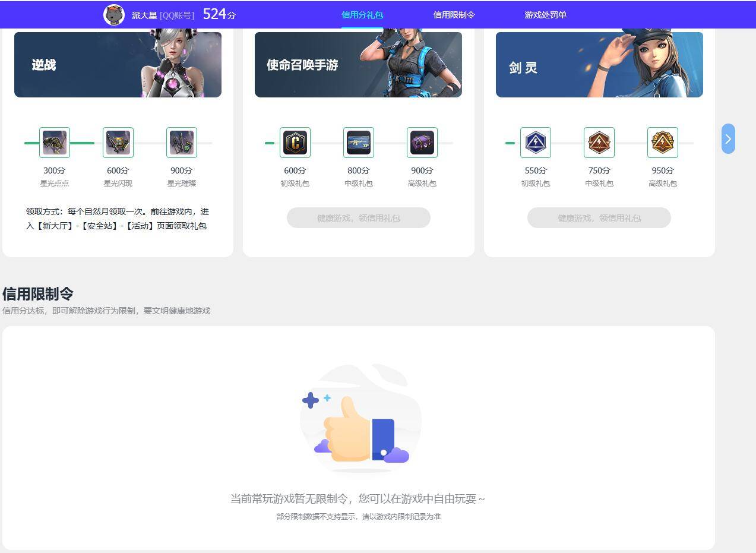
Task: Switch to the 信用限制令 tab
Action: pos(454,14)
